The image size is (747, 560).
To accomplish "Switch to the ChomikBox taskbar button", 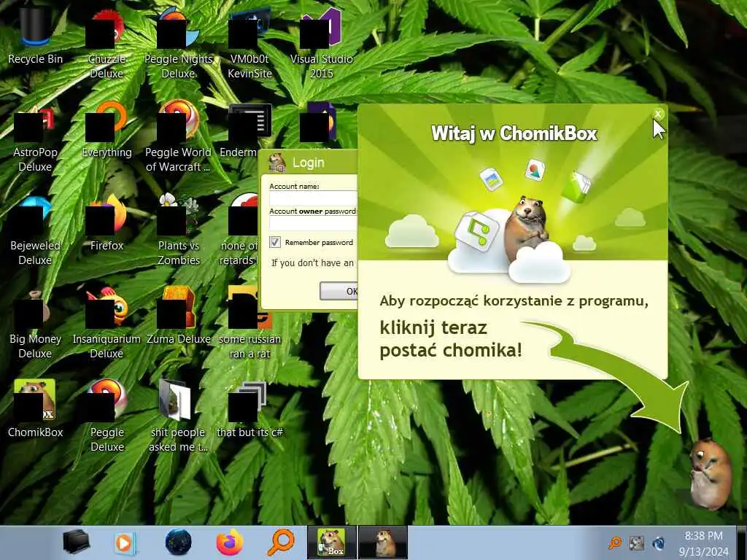I will pyautogui.click(x=332, y=542).
